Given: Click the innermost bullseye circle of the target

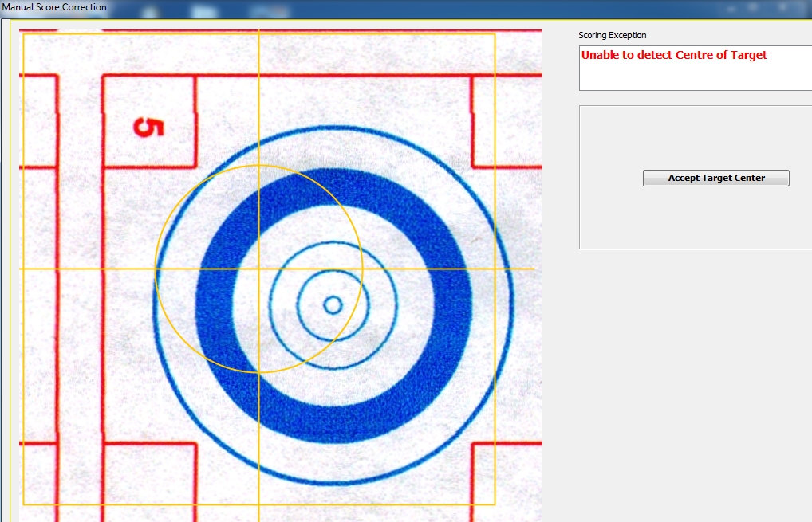Looking at the screenshot, I should [x=333, y=304].
